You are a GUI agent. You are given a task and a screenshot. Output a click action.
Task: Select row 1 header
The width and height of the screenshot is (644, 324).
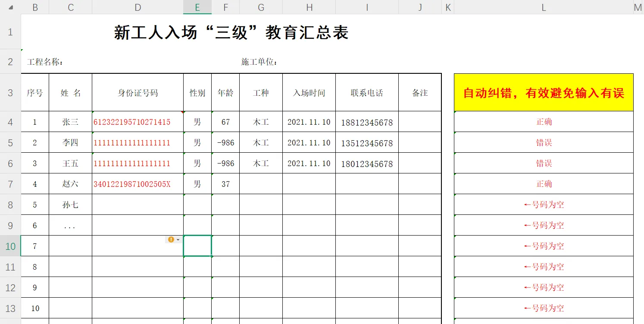pyautogui.click(x=10, y=32)
